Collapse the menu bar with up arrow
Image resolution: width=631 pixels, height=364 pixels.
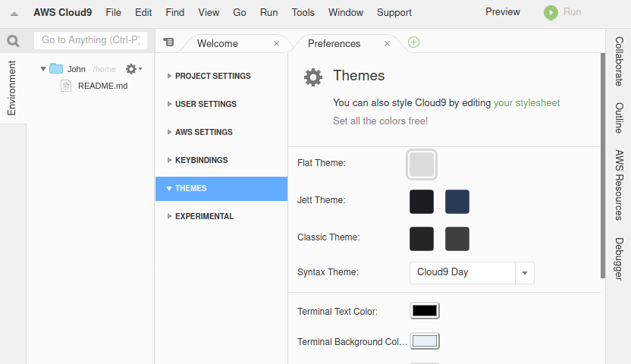click(14, 14)
